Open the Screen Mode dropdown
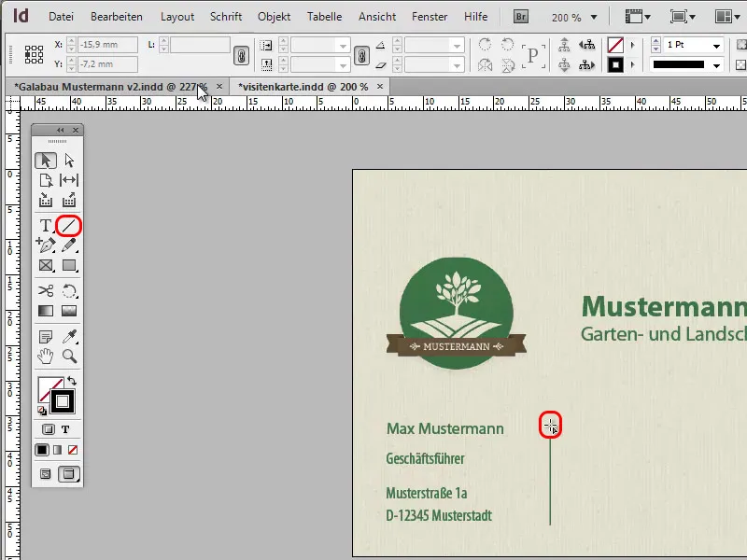Viewport: 747px width, 560px height. coord(683,17)
